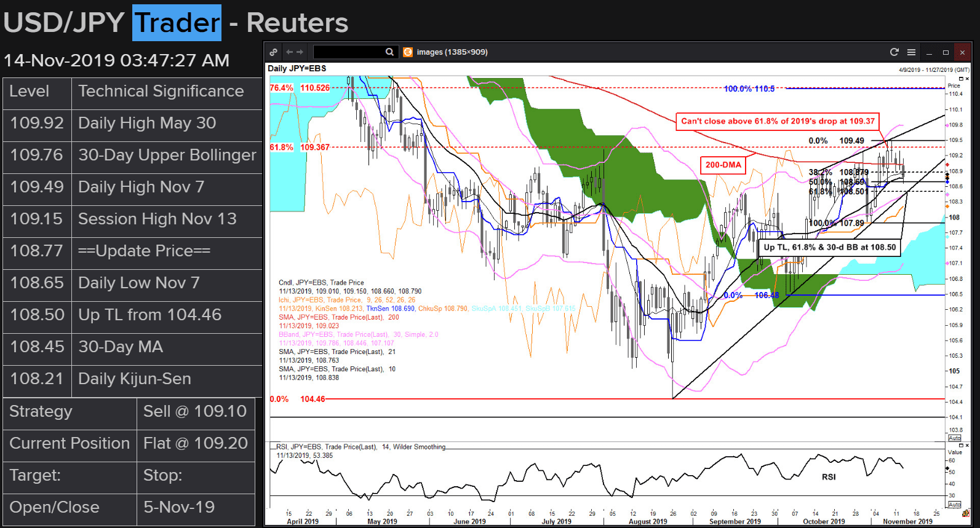Click the Technical Significance column header
This screenshot has width=980, height=528.
click(x=167, y=93)
